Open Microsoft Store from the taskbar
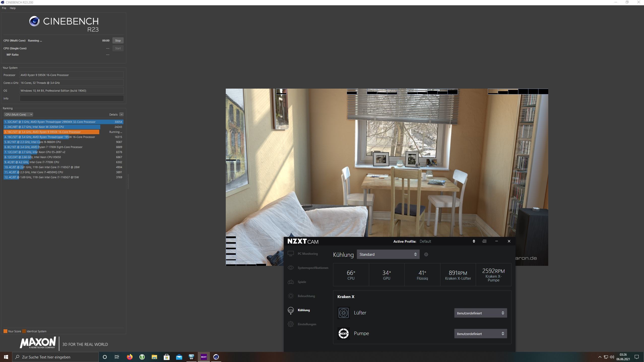Viewport: 644px width, 362px height. click(167, 357)
